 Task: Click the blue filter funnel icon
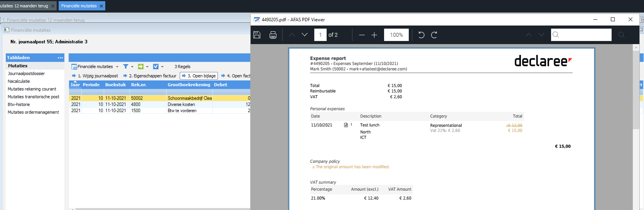(x=126, y=66)
